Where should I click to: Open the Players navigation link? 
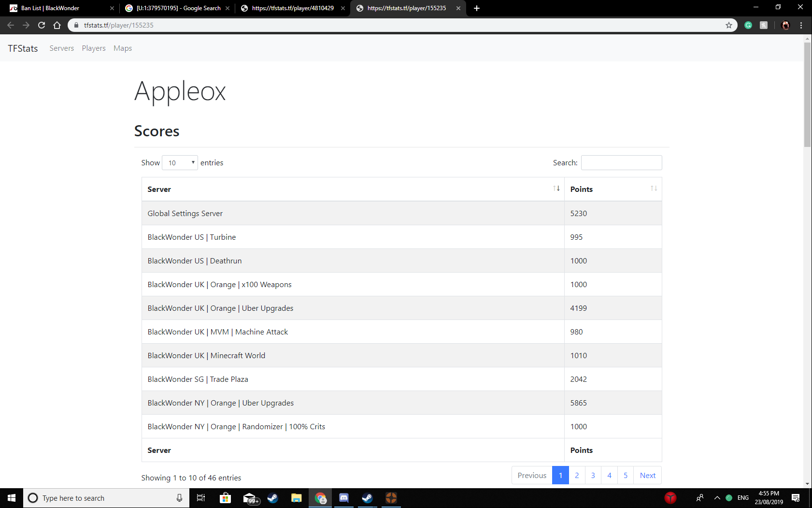pos(94,48)
